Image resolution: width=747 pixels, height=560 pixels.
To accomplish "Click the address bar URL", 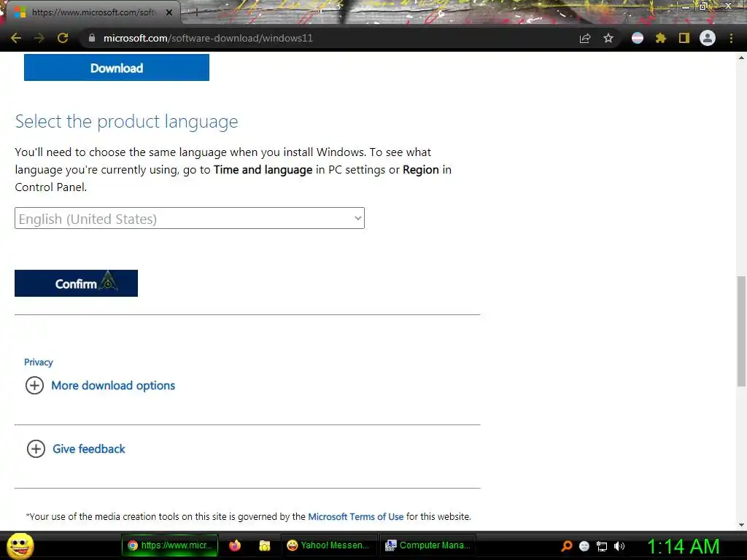I will click(208, 38).
